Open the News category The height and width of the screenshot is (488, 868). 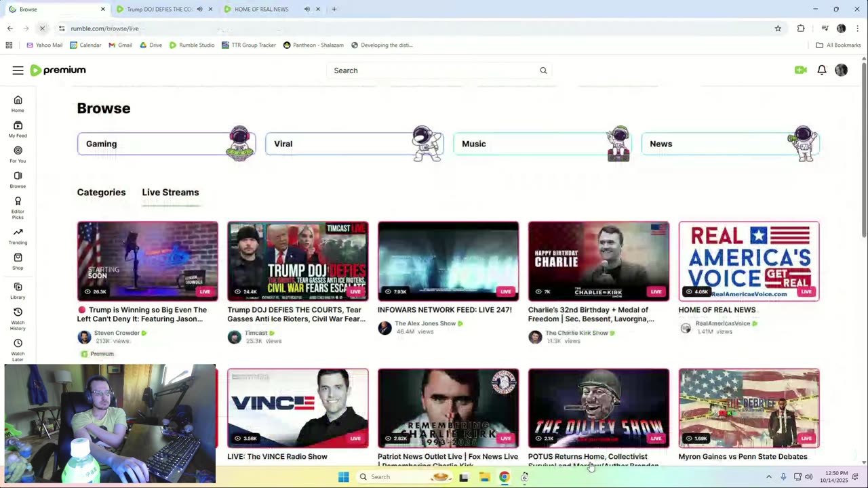click(730, 144)
